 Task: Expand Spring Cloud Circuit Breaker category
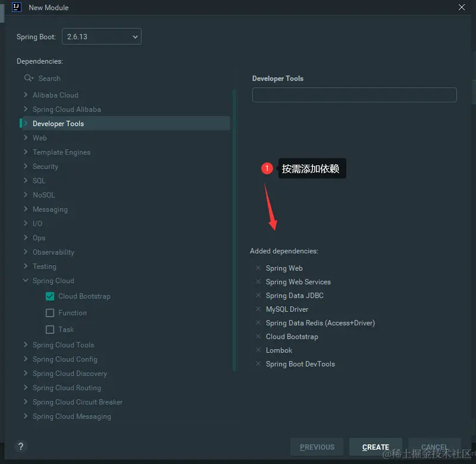(x=26, y=402)
